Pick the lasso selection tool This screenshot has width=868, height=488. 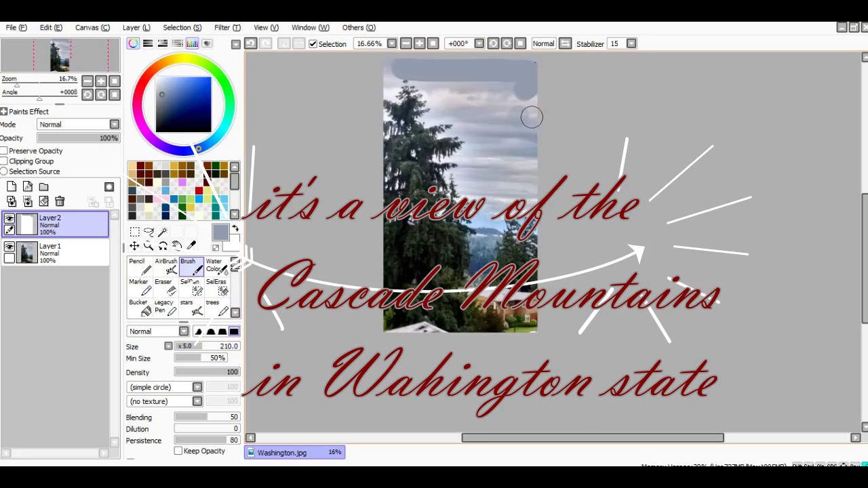(149, 232)
